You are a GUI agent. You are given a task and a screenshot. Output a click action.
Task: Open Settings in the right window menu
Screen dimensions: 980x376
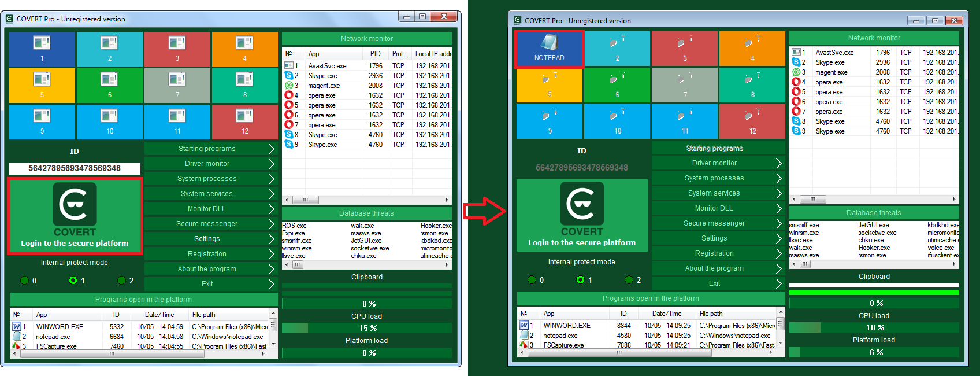tap(714, 238)
